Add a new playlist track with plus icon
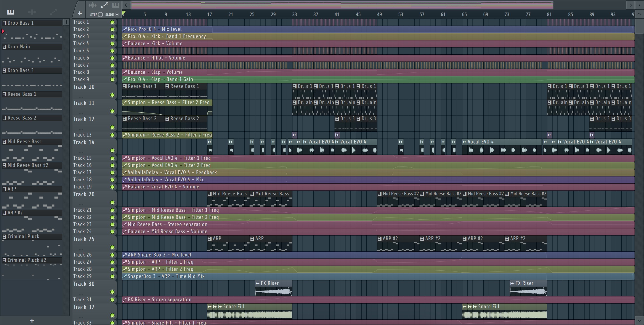The image size is (644, 325). 80,13
